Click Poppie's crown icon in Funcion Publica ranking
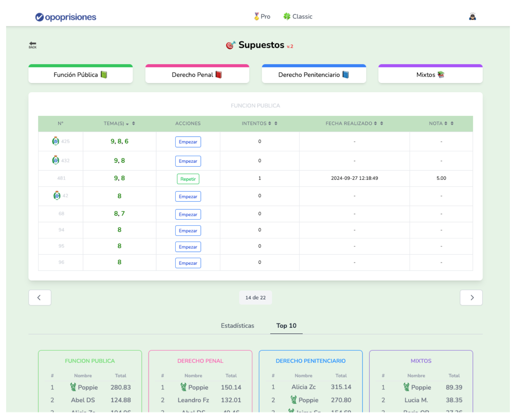This screenshot has height=420, width=516. (x=73, y=387)
